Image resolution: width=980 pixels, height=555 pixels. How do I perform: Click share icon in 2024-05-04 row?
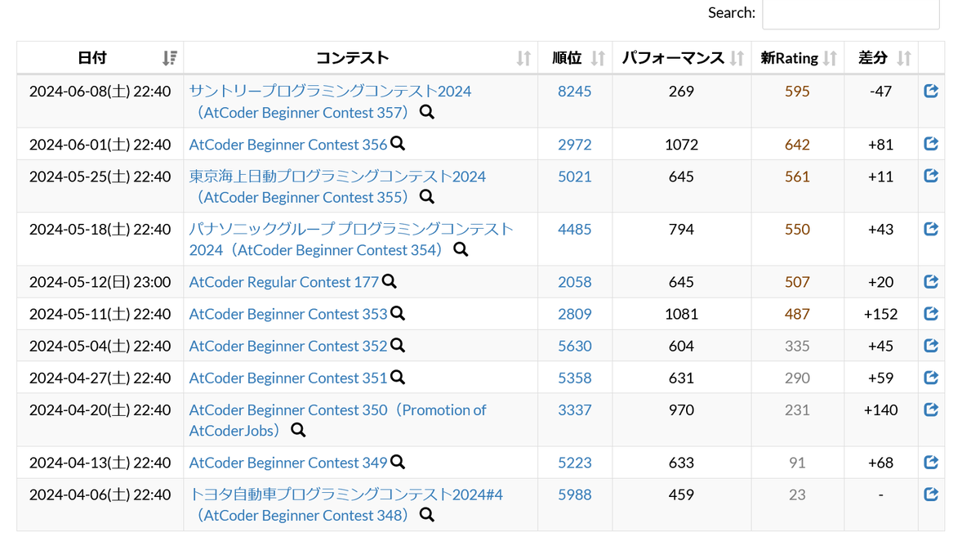point(931,345)
